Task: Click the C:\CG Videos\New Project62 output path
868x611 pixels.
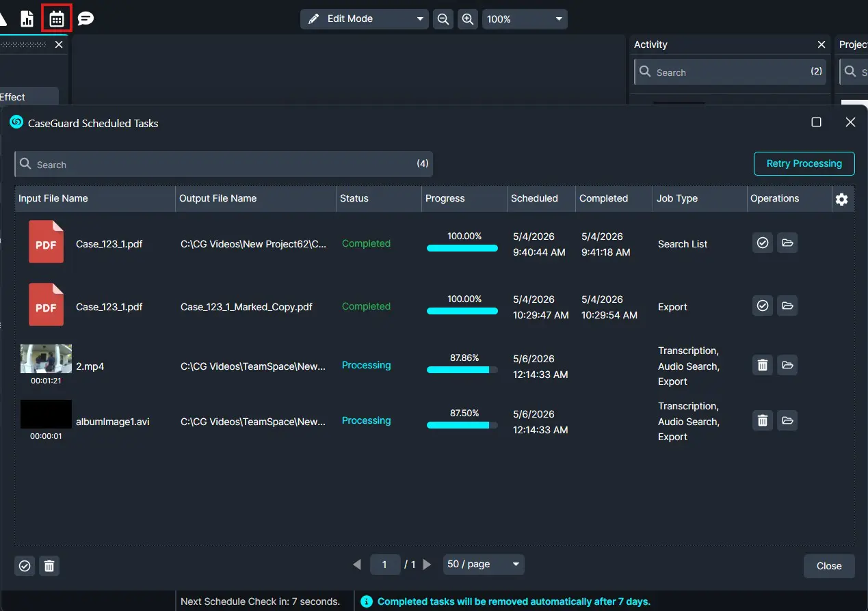Action: click(253, 244)
